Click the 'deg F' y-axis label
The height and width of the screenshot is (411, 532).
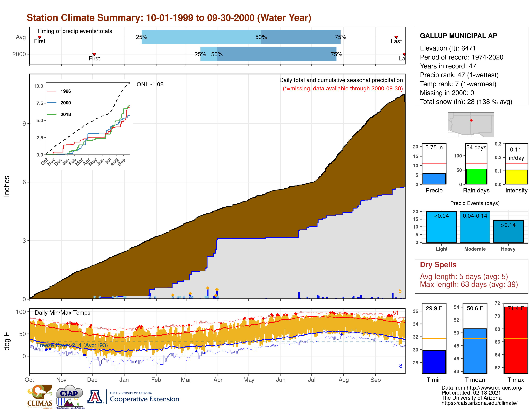coord(7,341)
